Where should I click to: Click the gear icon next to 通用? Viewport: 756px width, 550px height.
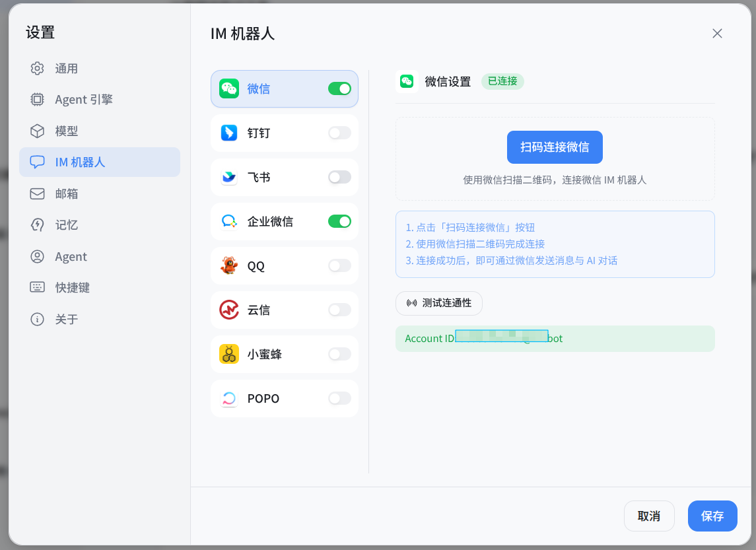pyautogui.click(x=37, y=69)
